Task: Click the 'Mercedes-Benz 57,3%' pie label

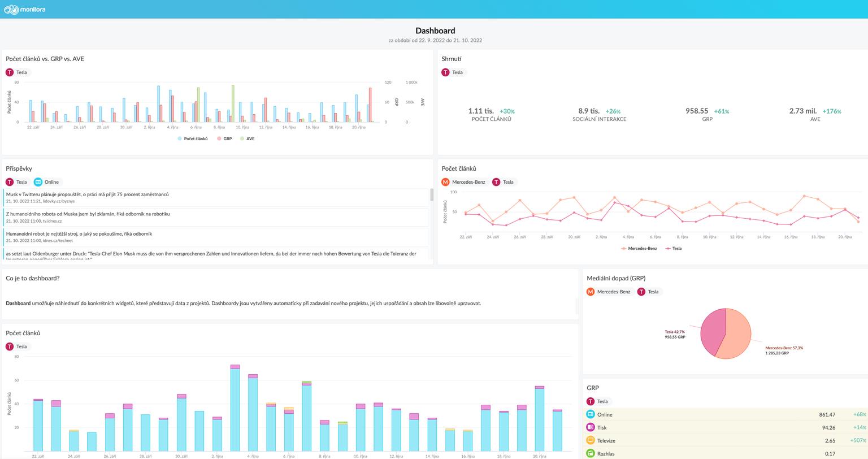Action: coord(784,348)
